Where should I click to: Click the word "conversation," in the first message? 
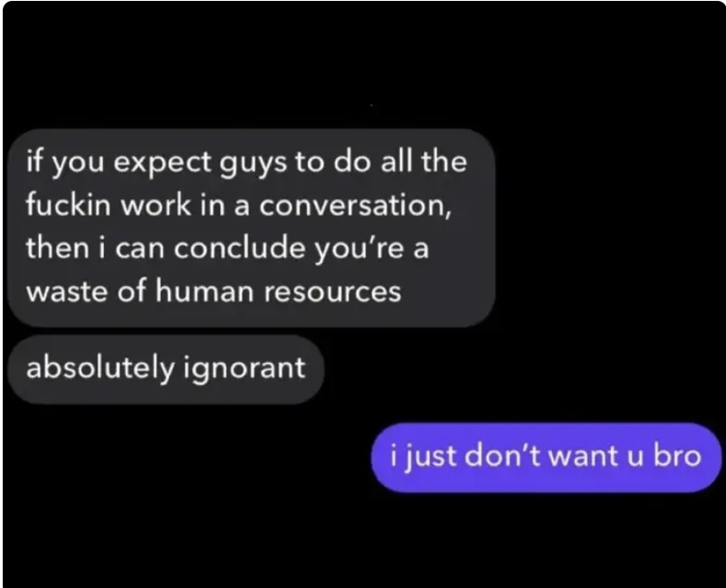click(355, 205)
